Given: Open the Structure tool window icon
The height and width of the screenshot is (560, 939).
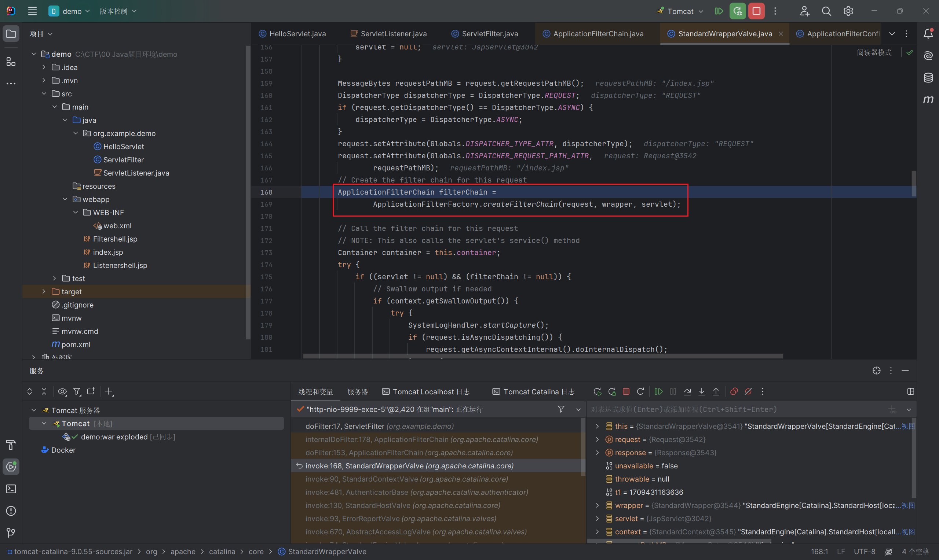Looking at the screenshot, I should point(11,62).
